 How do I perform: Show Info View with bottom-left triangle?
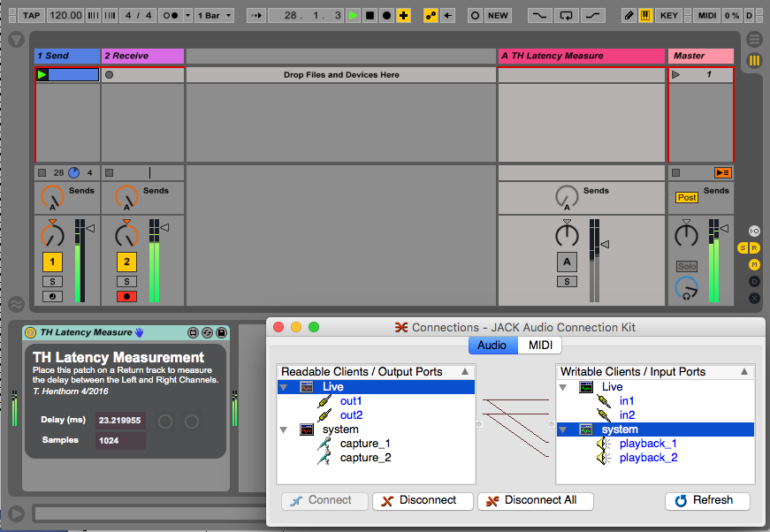(16, 513)
